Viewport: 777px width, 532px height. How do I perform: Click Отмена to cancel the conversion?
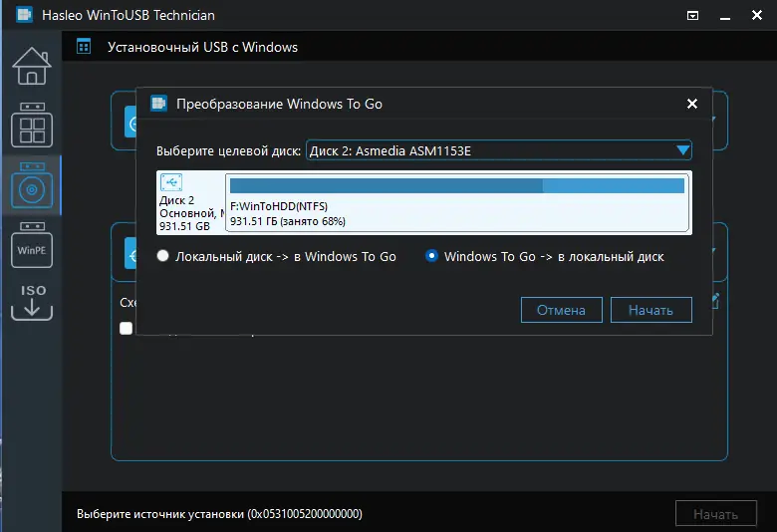pyautogui.click(x=562, y=310)
